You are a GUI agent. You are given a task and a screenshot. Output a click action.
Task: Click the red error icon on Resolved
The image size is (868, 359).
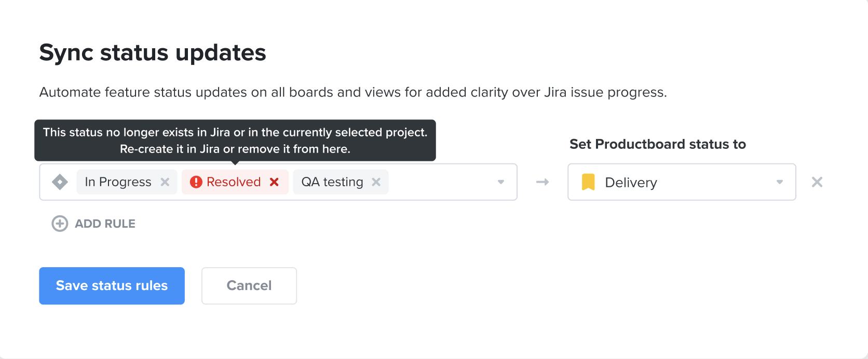(196, 182)
